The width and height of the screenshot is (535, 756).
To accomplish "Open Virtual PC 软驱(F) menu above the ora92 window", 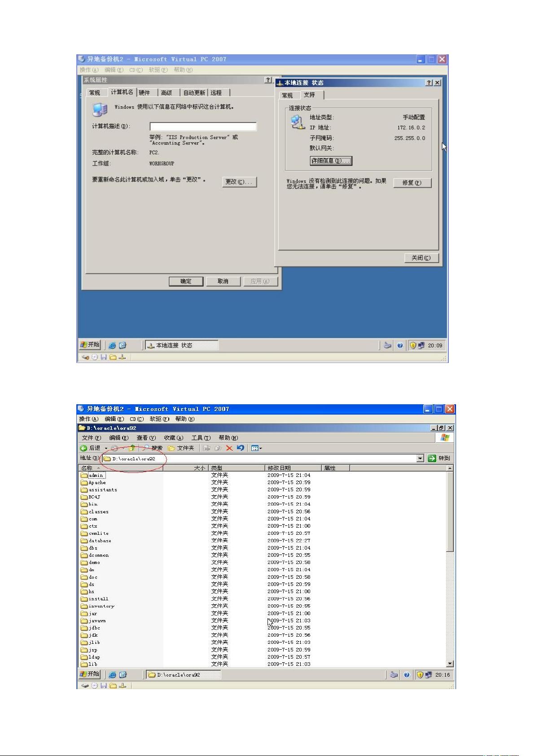I will pos(159,419).
